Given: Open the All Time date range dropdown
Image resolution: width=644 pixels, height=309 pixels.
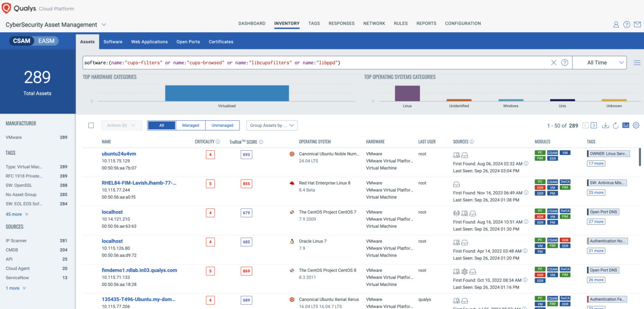Looking at the screenshot, I should (600, 62).
